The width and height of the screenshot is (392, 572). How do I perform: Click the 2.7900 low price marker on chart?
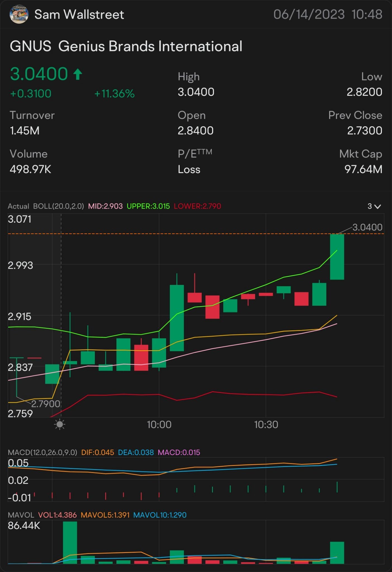point(46,404)
